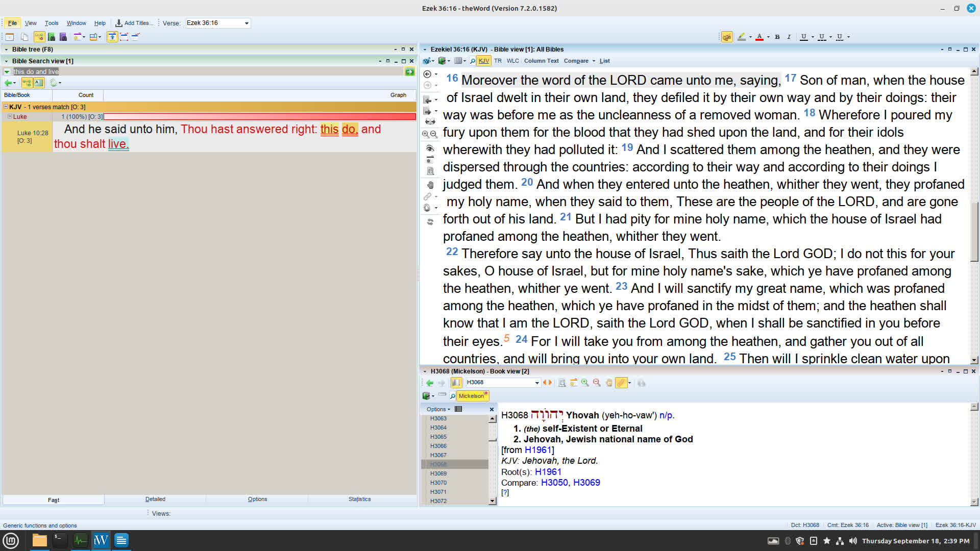Click the green run search arrow button
980x551 pixels.
pos(409,72)
